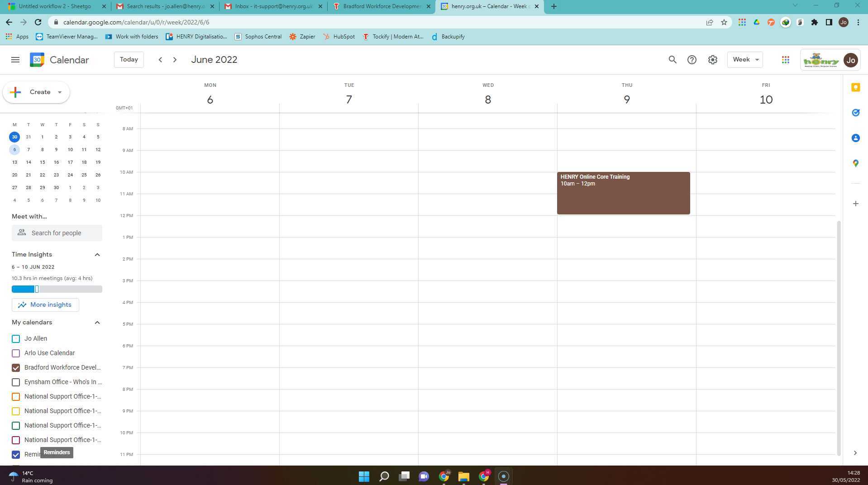868x485 pixels.
Task: Open Chrome extensions puzzle icon
Action: 815,22
